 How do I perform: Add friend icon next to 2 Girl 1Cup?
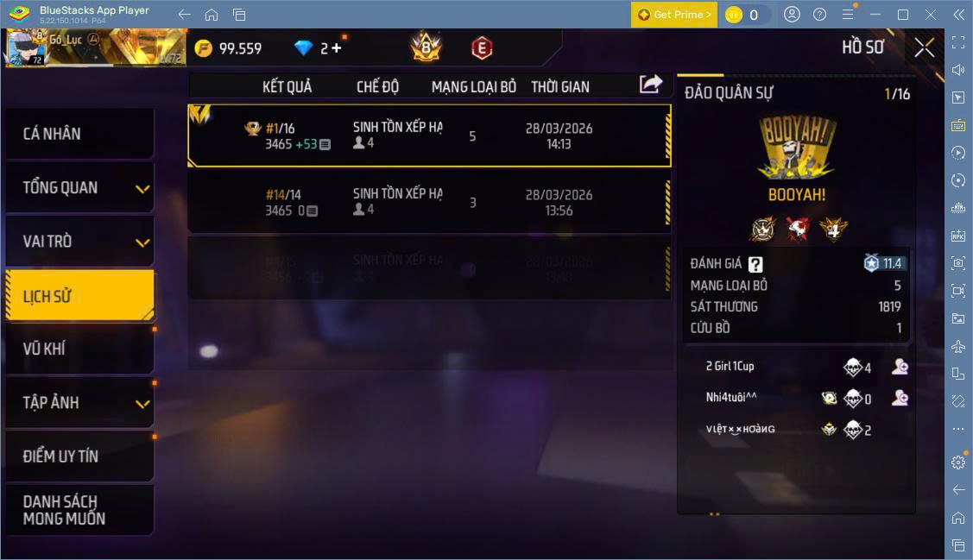[900, 367]
